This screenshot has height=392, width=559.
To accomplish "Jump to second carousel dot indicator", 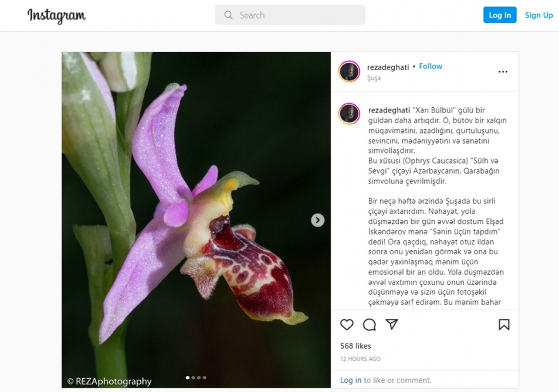I will pyautogui.click(x=193, y=378).
